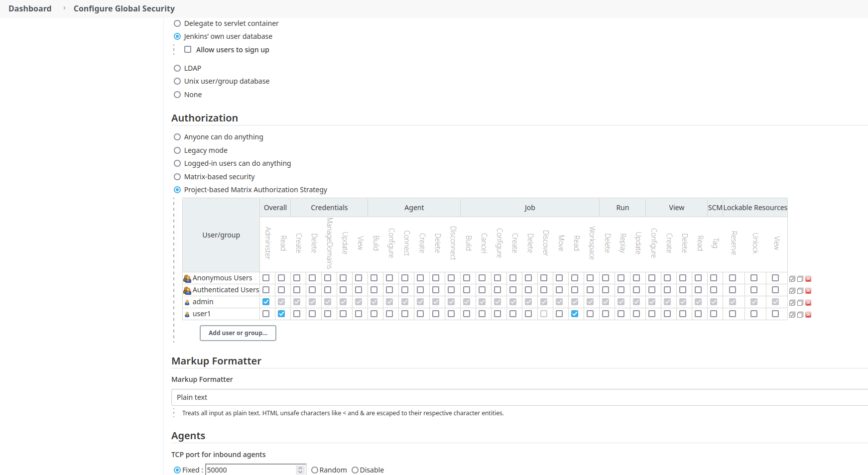Select Logged-in users can do anything
Screen dimensions: 868x475
pos(177,163)
